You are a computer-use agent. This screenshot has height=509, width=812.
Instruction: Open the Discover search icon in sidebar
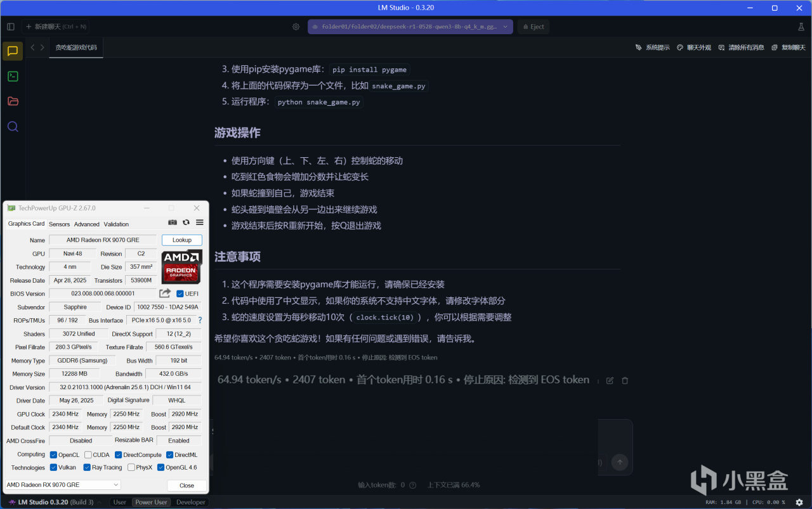[x=13, y=126]
